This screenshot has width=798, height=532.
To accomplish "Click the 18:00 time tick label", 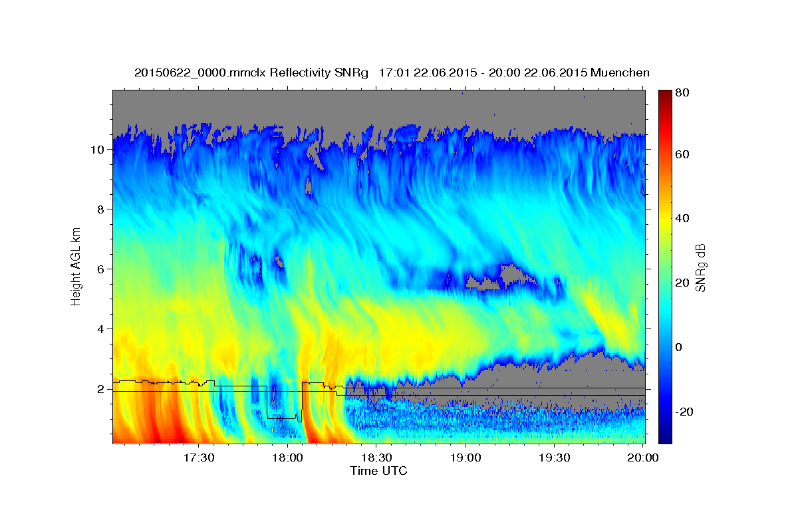I will click(x=288, y=458).
